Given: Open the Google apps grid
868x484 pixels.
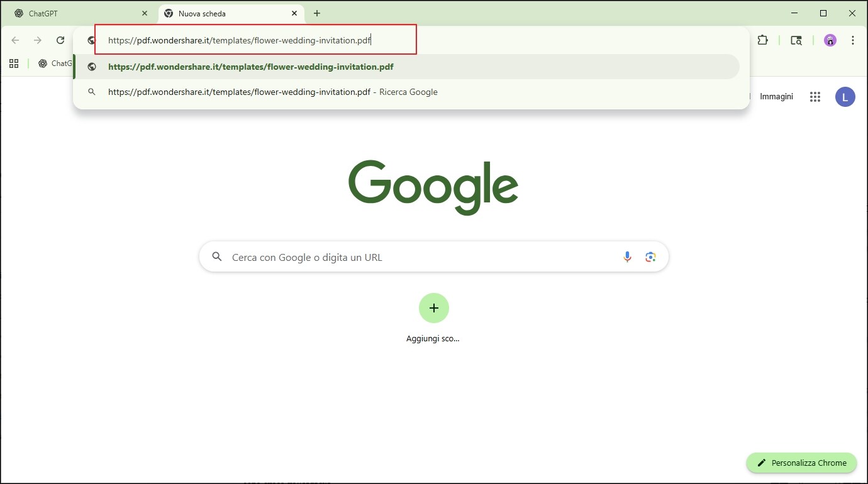Looking at the screenshot, I should tap(815, 97).
